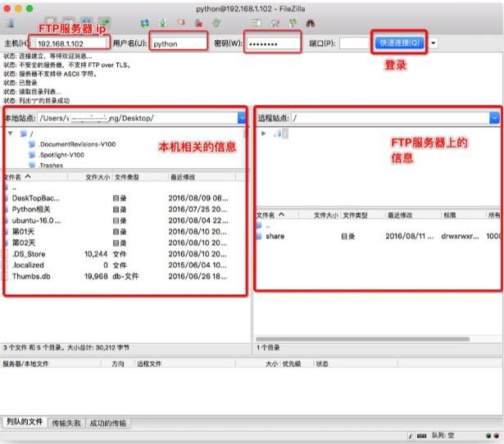
Task: Open the Site Manager icon
Action: 11,24
